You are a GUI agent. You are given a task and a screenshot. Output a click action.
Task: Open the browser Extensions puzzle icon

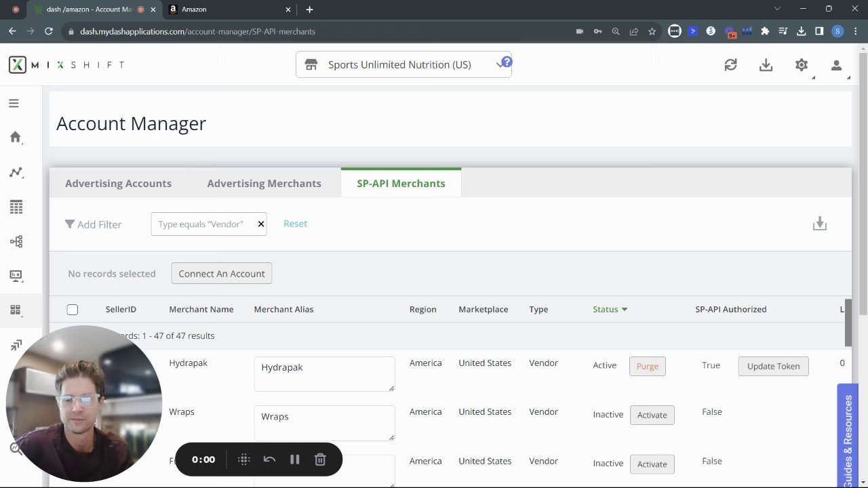point(766,31)
